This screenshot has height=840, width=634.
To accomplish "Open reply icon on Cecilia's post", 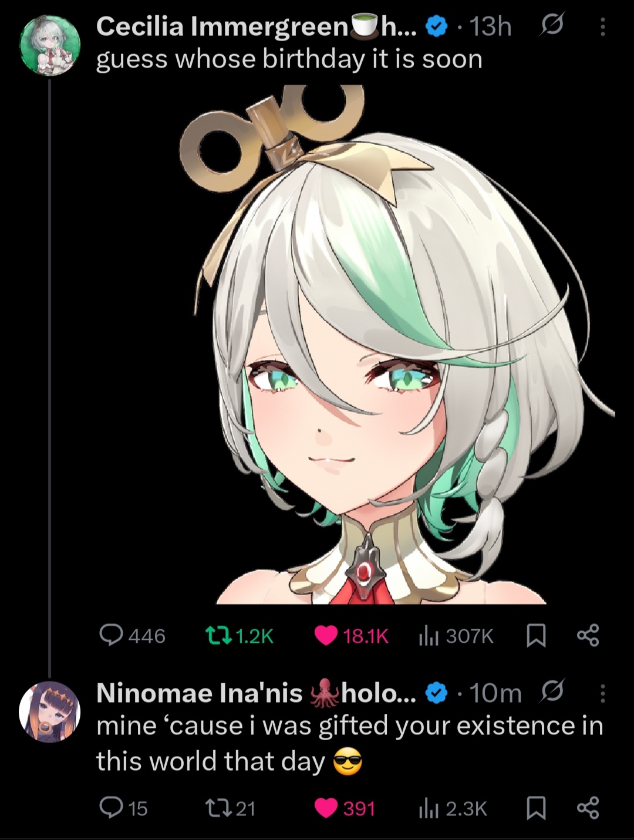I will click(x=112, y=636).
